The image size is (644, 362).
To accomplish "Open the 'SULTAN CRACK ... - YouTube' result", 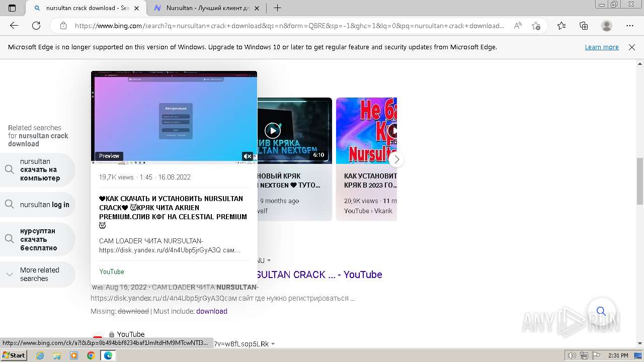I will (x=319, y=275).
